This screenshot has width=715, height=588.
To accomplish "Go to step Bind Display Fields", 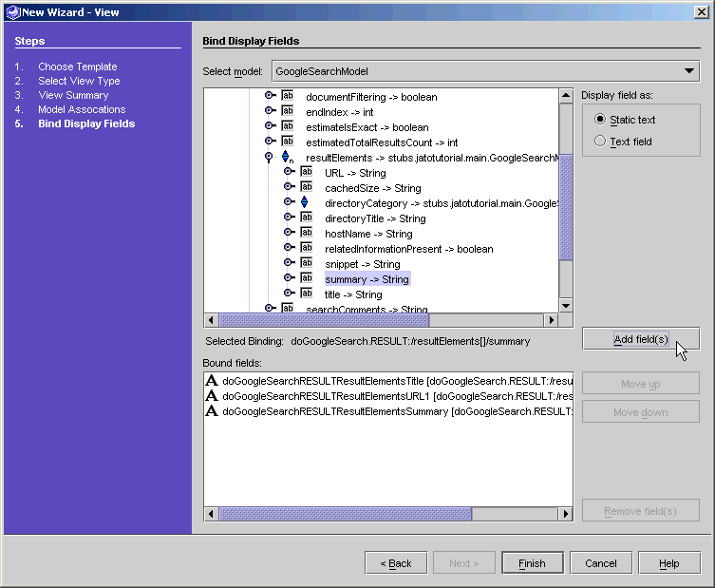I will [x=86, y=123].
